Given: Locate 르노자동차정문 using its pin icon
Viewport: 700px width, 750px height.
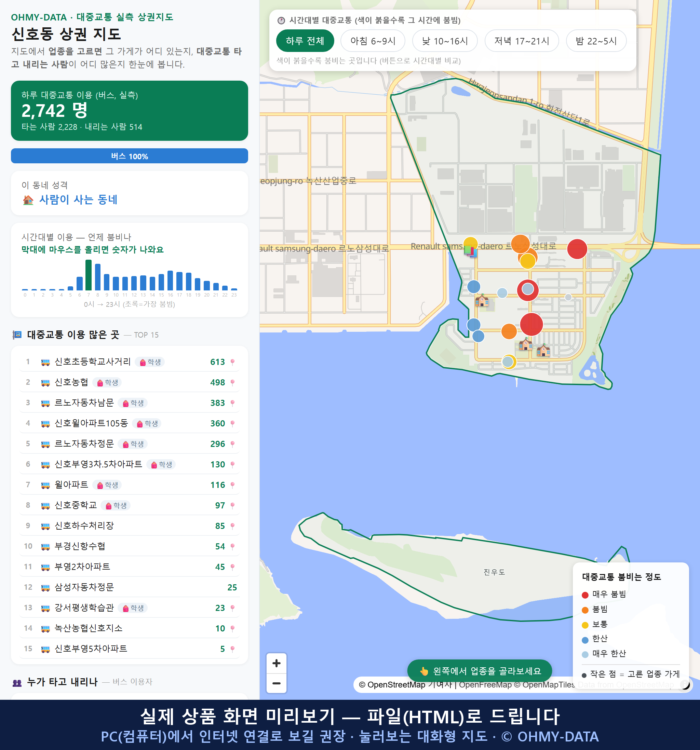Looking at the screenshot, I should [x=232, y=444].
